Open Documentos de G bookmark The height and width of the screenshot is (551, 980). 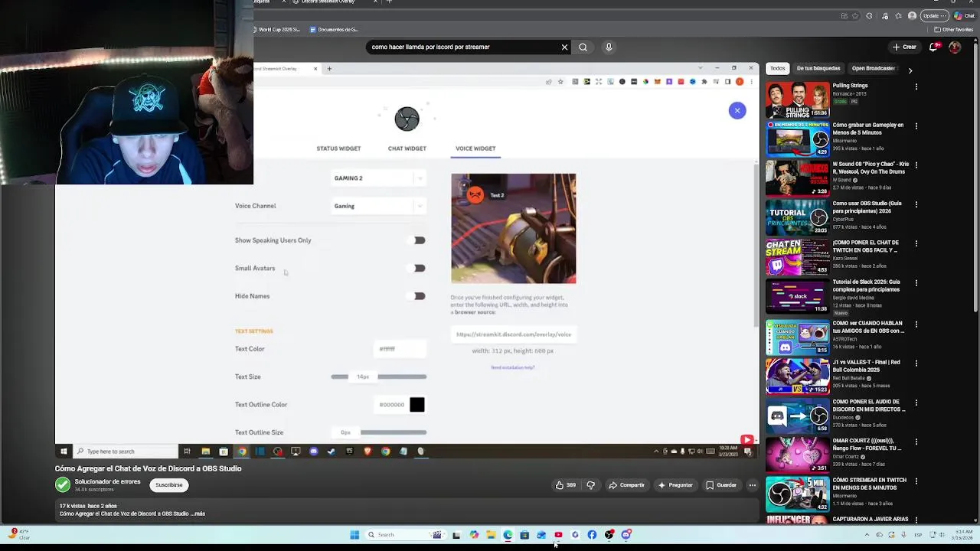tap(335, 30)
